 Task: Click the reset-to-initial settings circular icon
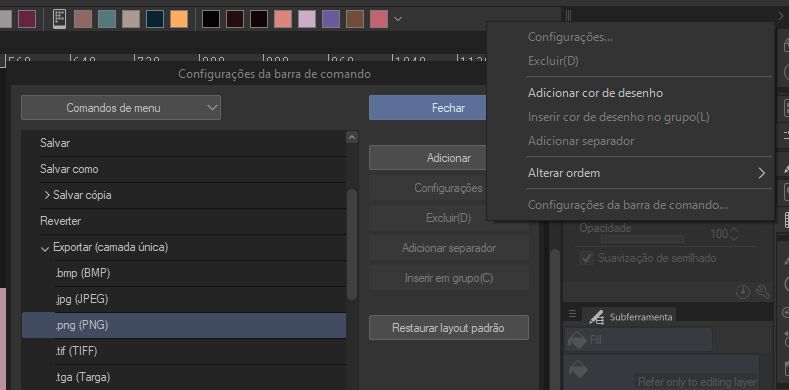743,291
